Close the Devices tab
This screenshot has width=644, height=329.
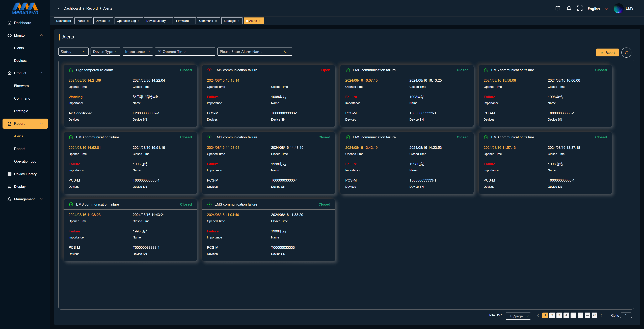(109, 21)
